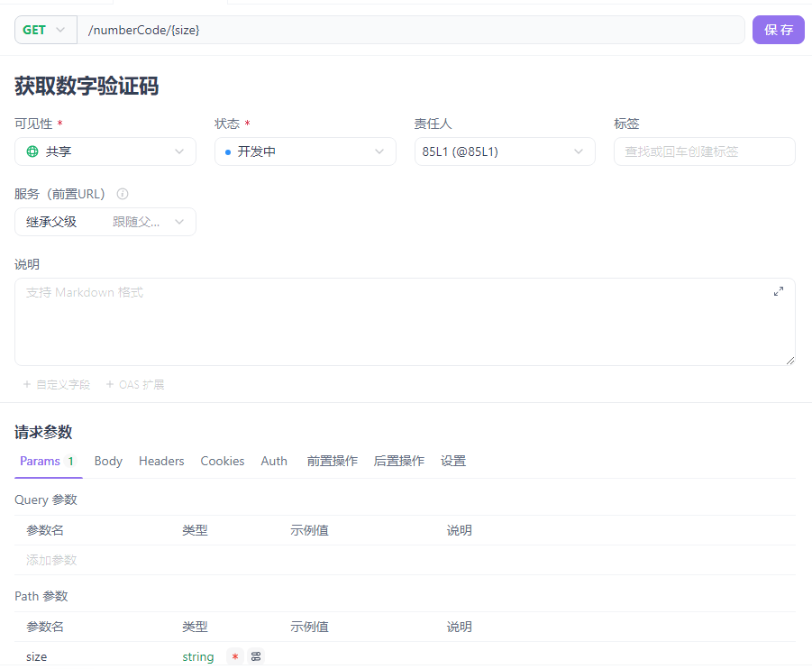Screen dimensions: 812x669
Task: Open the 可见性 共享 dropdown
Action: pyautogui.click(x=105, y=151)
